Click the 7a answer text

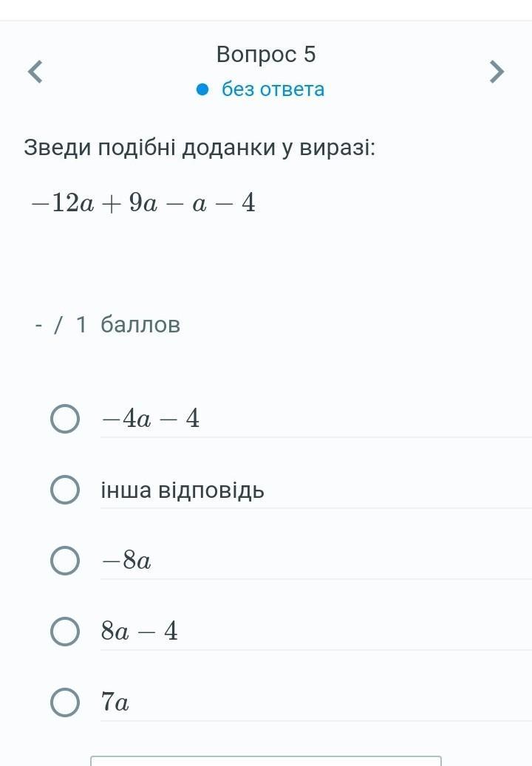pyautogui.click(x=115, y=703)
